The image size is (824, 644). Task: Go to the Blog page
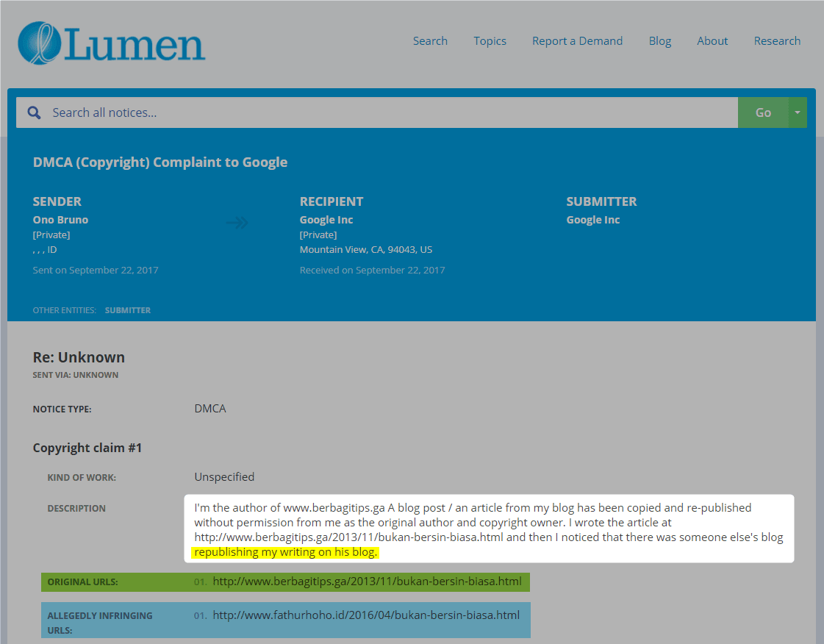tap(659, 41)
